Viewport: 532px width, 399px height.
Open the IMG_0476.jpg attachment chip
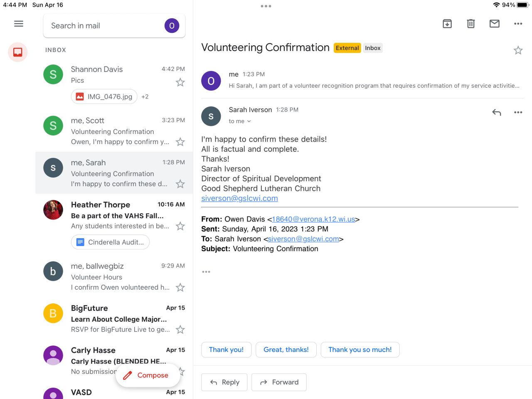104,96
